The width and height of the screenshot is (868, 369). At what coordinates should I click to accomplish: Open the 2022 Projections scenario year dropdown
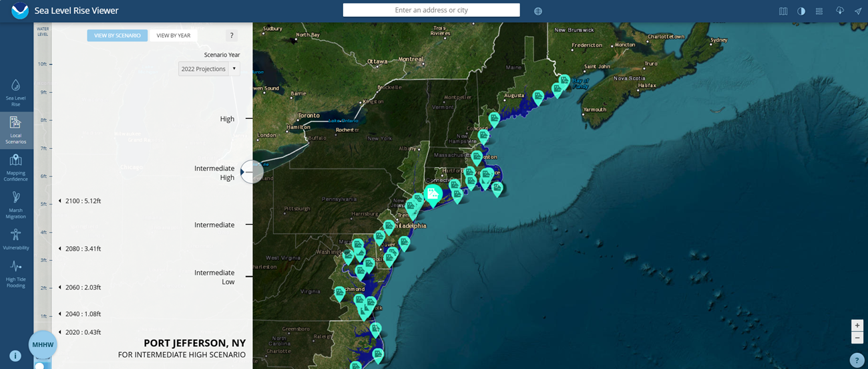pyautogui.click(x=208, y=69)
